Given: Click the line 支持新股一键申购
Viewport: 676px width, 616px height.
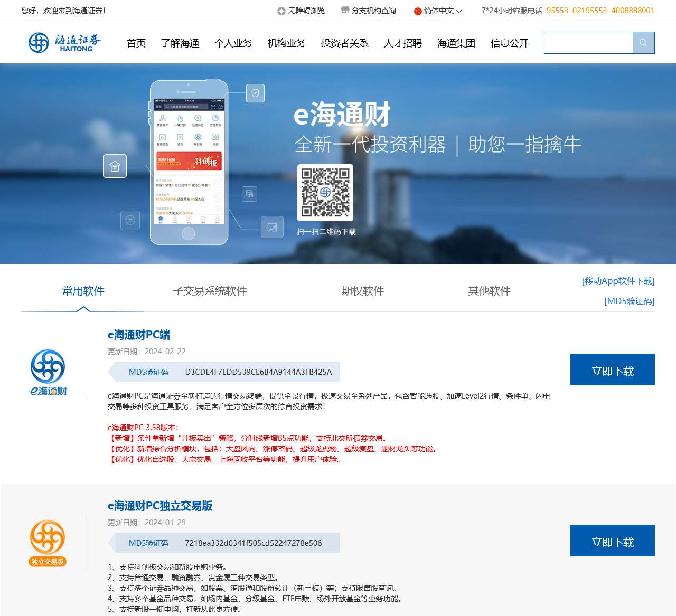Looking at the screenshot, I should (175, 609).
